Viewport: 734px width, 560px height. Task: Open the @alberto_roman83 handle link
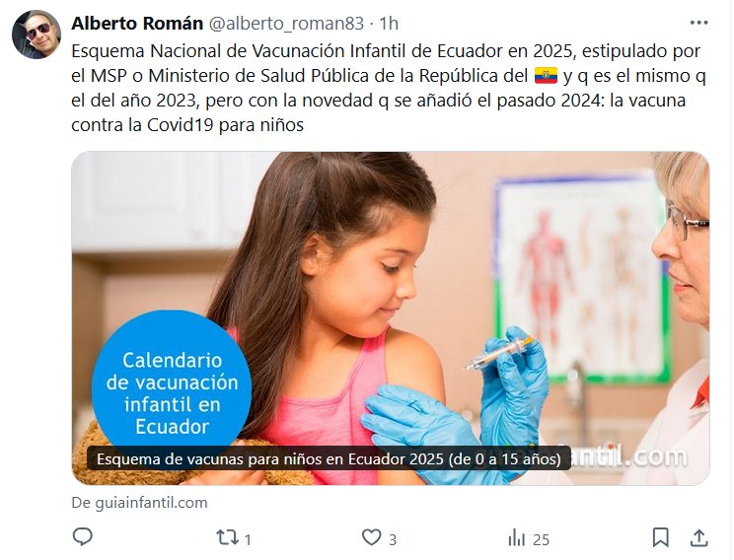click(286, 23)
